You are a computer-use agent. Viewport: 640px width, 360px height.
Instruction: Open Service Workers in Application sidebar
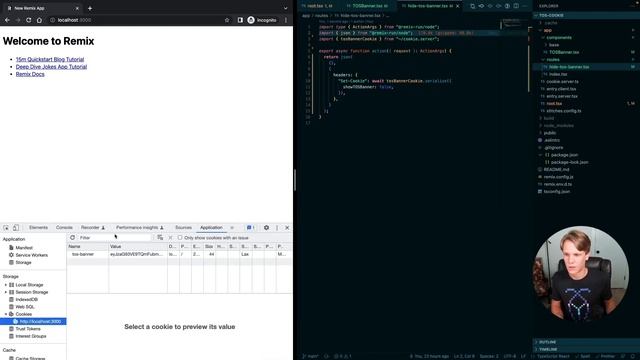coord(31,255)
